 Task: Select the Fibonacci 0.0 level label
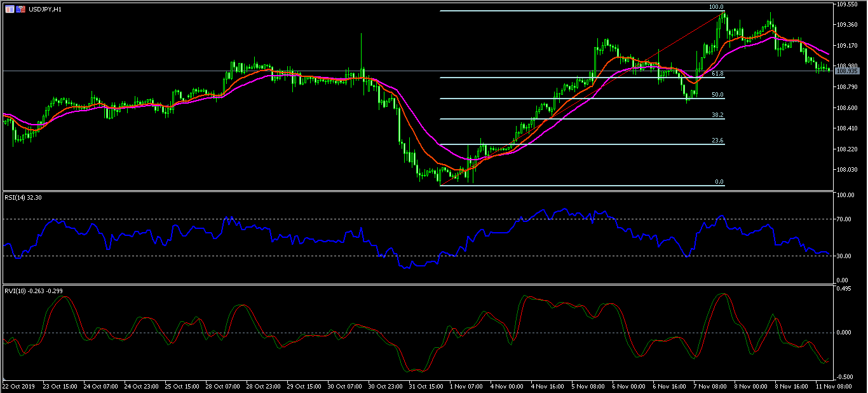point(719,182)
